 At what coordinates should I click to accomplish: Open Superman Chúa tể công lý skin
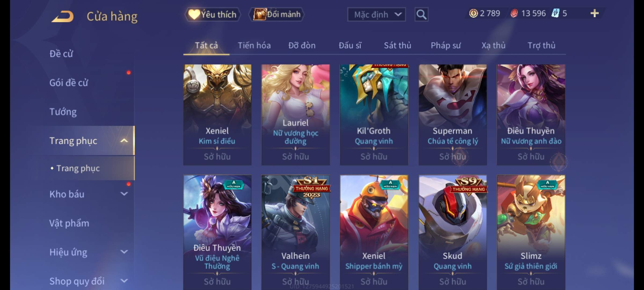[x=453, y=115]
